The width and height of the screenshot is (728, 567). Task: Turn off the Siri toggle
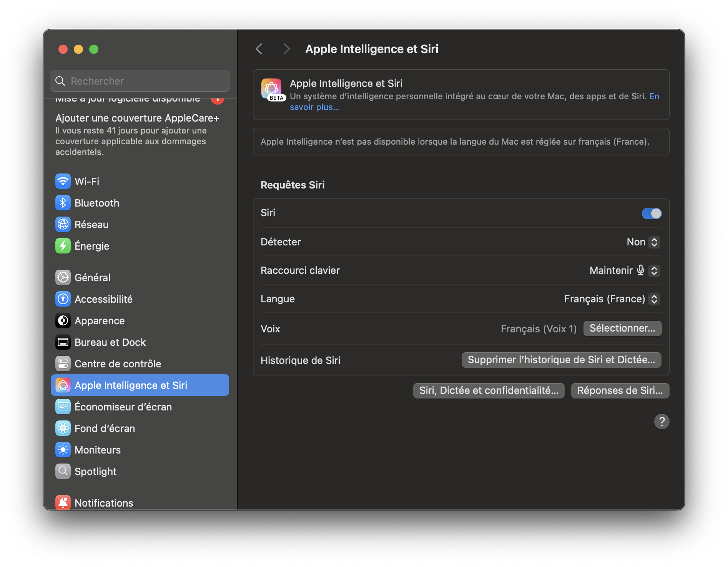(x=652, y=213)
